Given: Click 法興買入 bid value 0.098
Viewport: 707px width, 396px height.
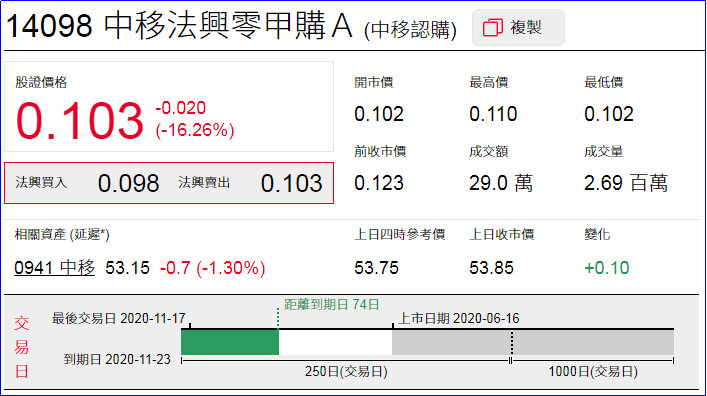Looking at the screenshot, I should point(129,183).
